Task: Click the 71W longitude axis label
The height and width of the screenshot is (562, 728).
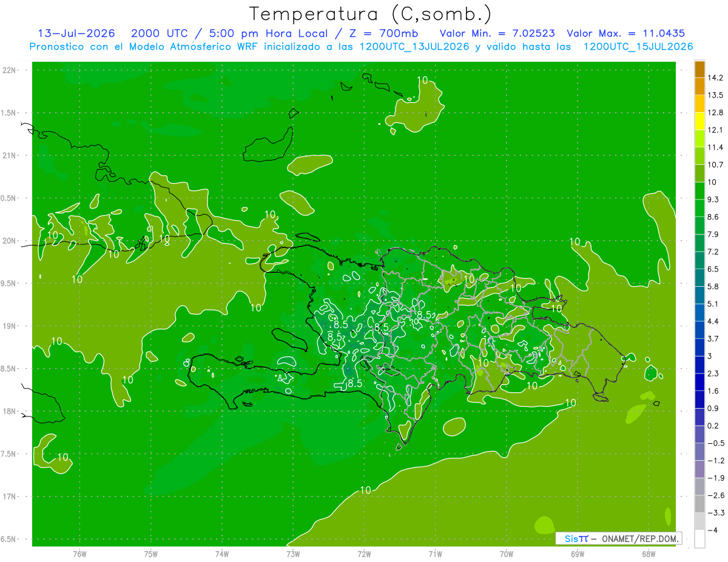Action: [x=435, y=554]
